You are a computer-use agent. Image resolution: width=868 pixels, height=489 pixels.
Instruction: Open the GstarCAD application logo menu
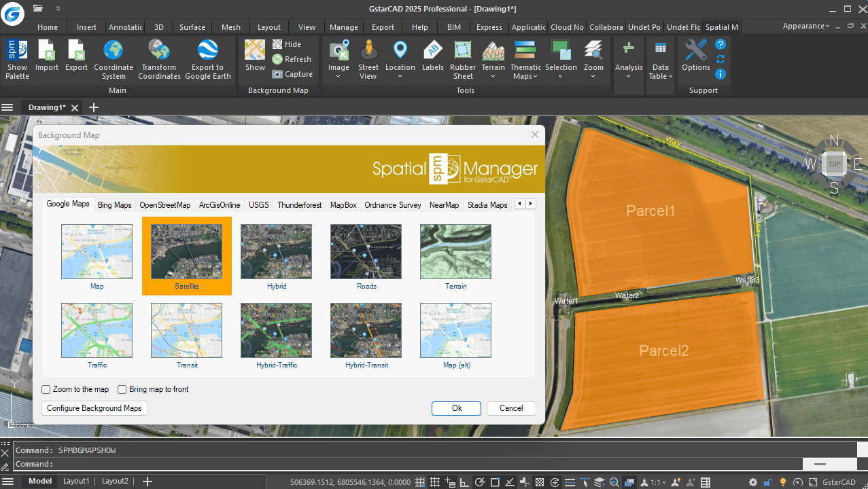click(12, 14)
